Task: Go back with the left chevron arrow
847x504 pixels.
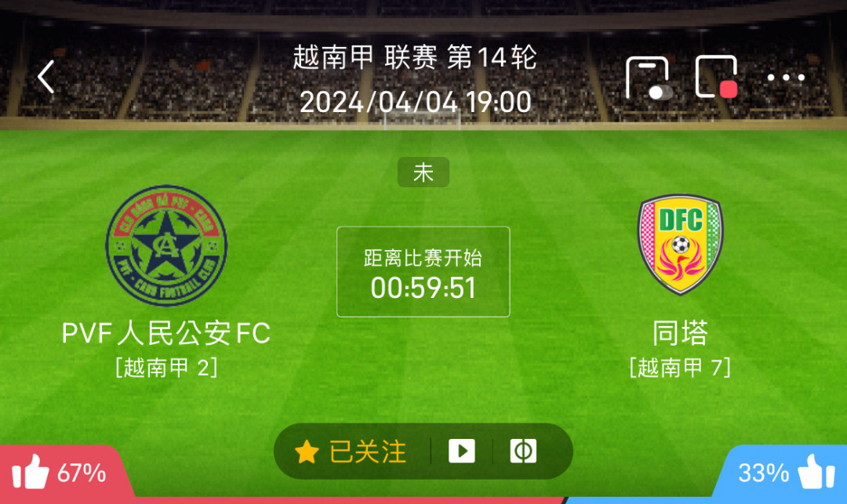Action: [46, 77]
